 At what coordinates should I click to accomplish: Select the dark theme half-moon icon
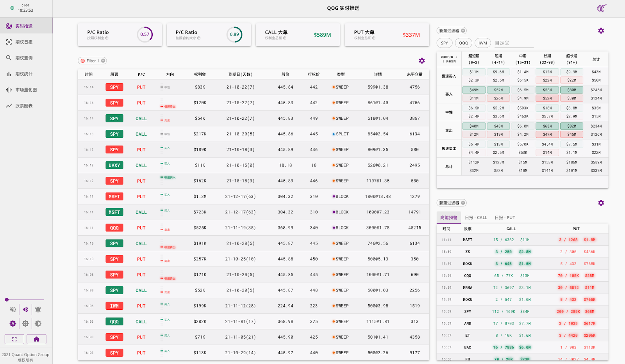38,323
